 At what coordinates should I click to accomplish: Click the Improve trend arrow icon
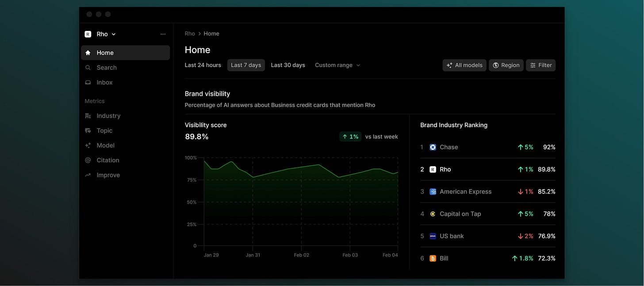coord(88,175)
